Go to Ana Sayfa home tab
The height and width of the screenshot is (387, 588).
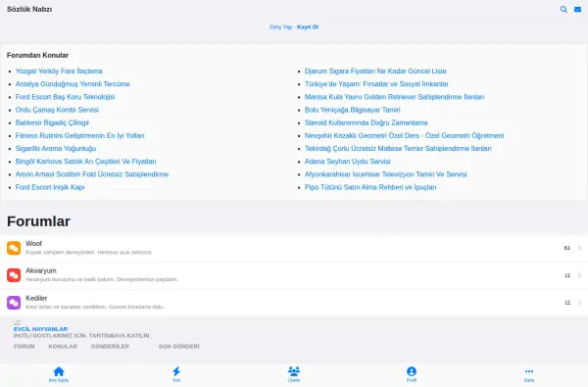point(59,374)
